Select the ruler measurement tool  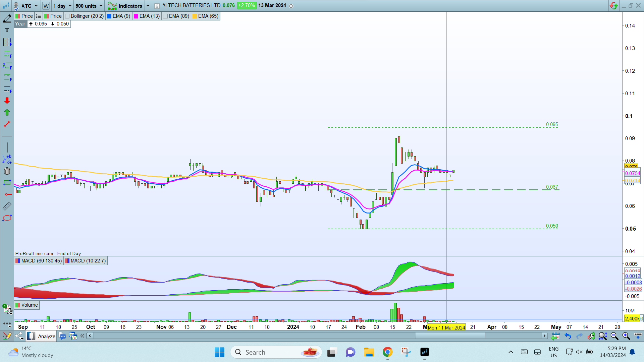pyautogui.click(x=7, y=206)
